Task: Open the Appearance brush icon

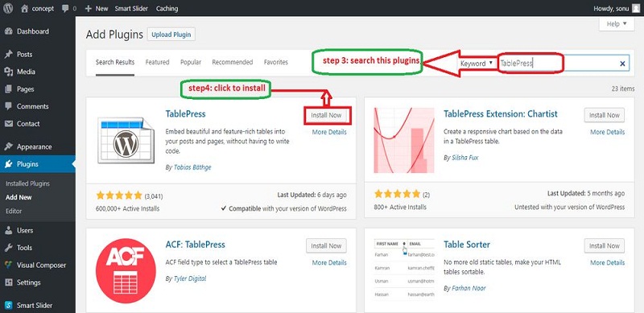Action: coord(9,146)
